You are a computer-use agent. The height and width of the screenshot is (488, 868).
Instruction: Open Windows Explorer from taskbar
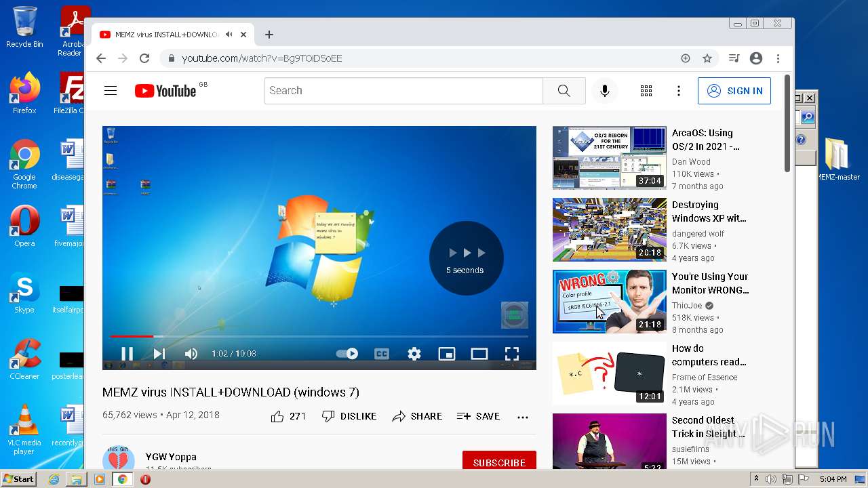point(77,479)
